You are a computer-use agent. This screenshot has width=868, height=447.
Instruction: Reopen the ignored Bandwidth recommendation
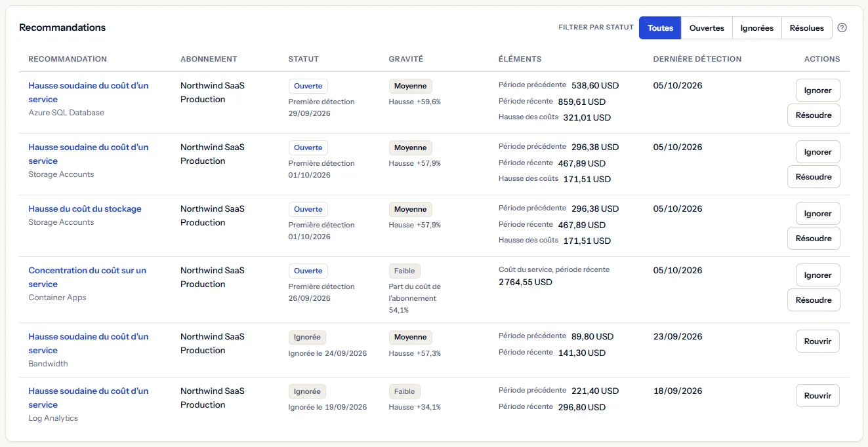click(x=817, y=341)
